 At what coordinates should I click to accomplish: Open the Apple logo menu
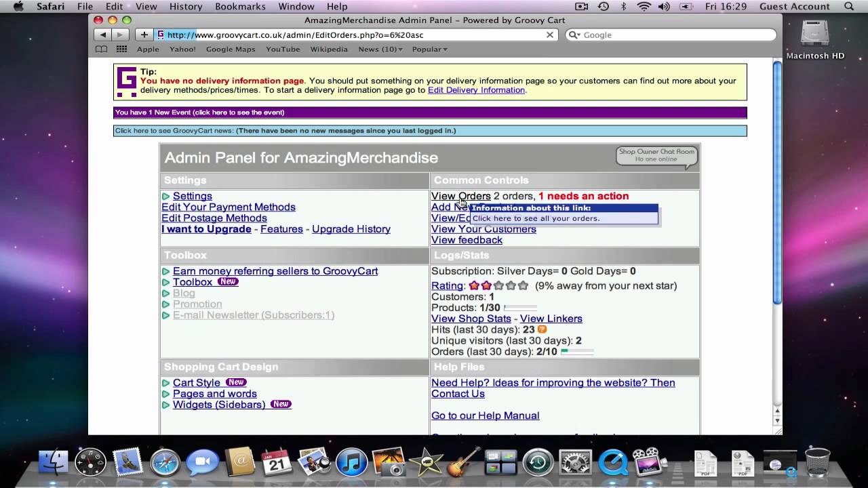(18, 6)
